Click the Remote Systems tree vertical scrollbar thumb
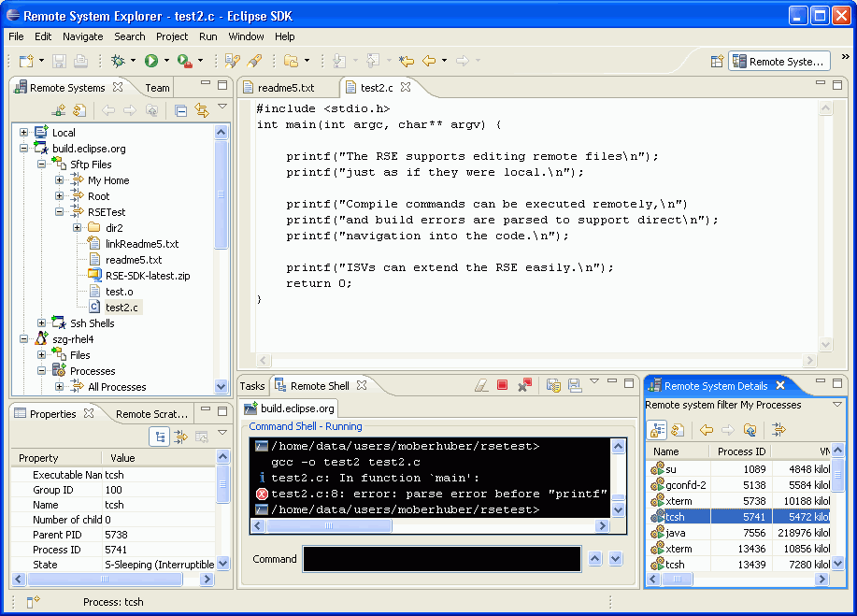This screenshot has width=857, height=616. point(221,194)
